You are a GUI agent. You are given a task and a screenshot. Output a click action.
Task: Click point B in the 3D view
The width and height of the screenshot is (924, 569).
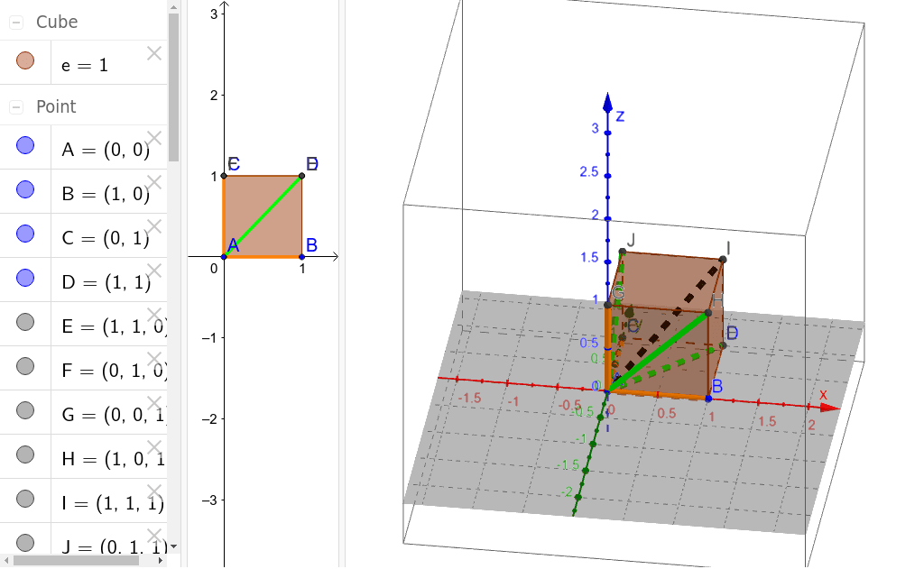(708, 399)
